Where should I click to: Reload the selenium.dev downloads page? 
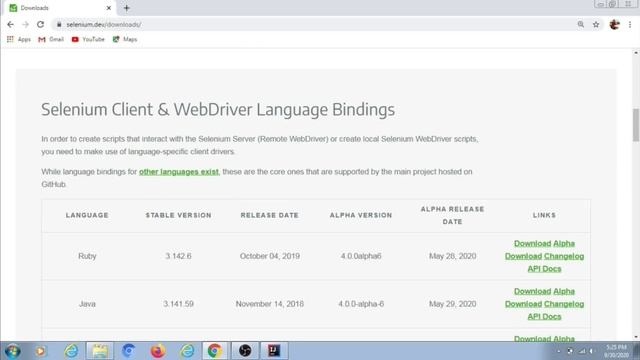[40, 24]
